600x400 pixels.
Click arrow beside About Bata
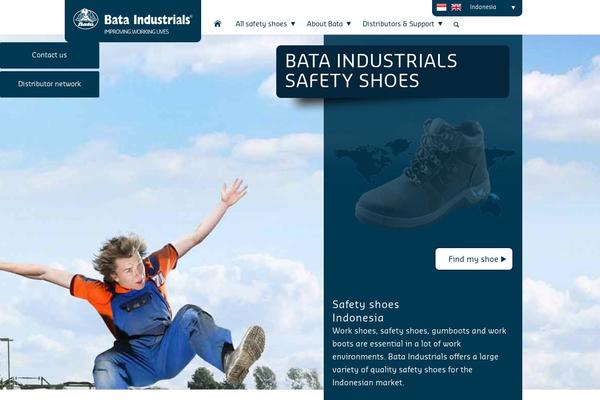(x=349, y=24)
